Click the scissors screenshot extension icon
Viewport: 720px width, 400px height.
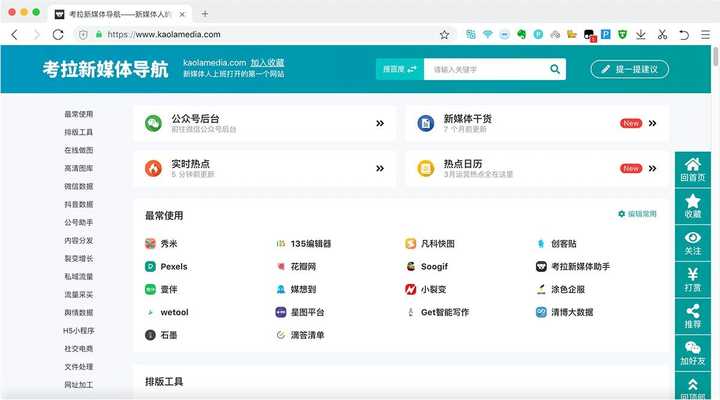[x=662, y=34]
